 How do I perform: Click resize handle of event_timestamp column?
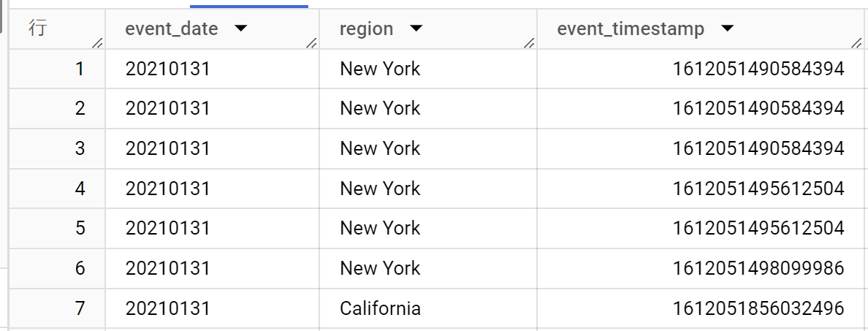[x=857, y=45]
